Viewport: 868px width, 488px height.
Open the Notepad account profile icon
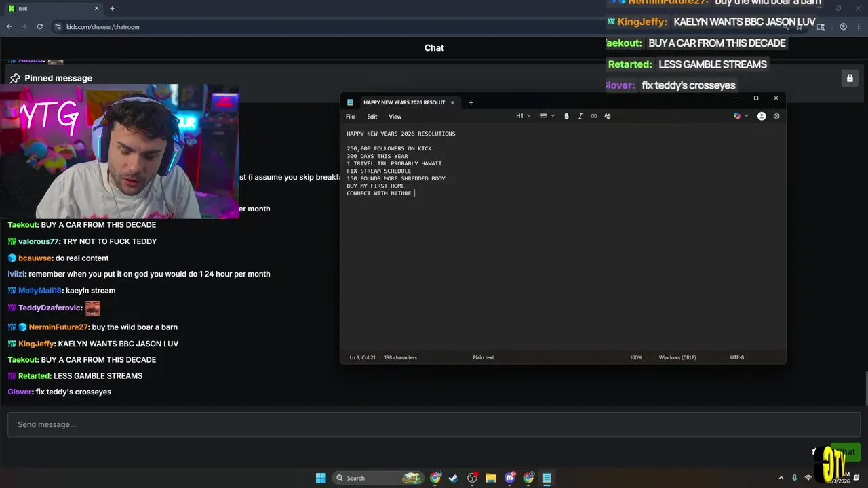(x=762, y=116)
